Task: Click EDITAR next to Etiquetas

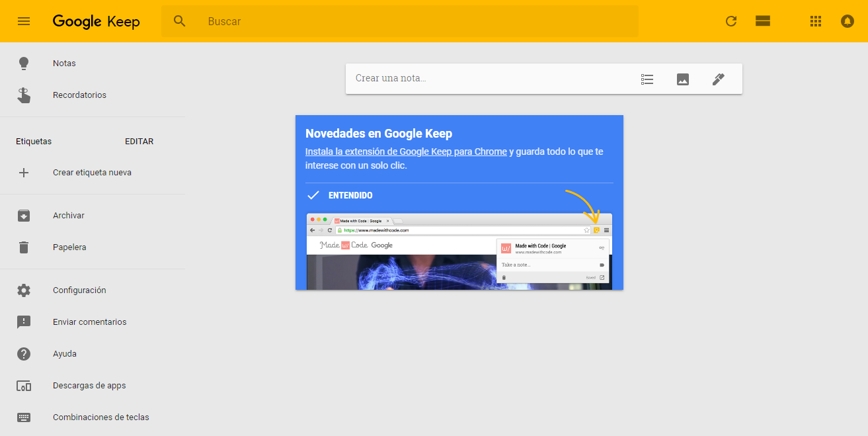Action: [139, 142]
